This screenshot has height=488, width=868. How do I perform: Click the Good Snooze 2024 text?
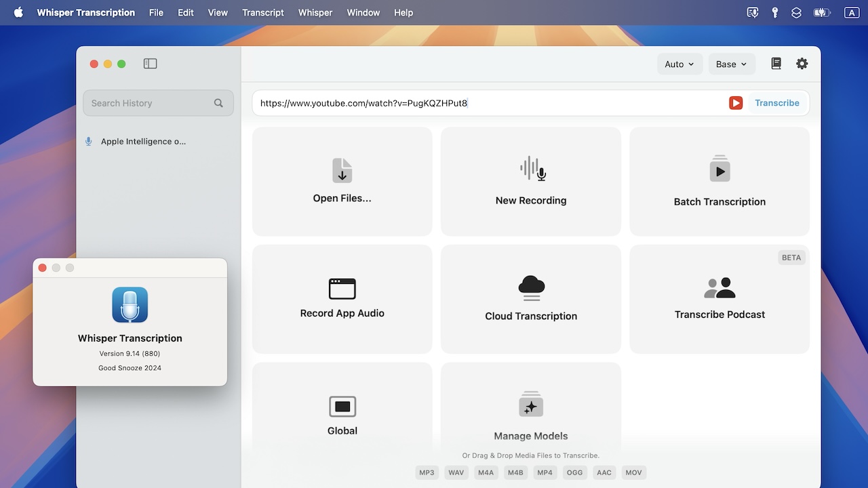pyautogui.click(x=130, y=368)
